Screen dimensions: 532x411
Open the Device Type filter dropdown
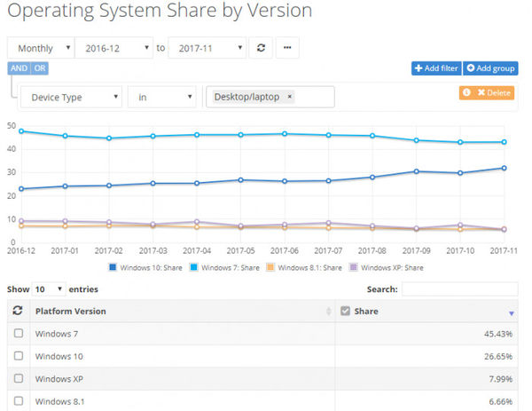(x=71, y=97)
